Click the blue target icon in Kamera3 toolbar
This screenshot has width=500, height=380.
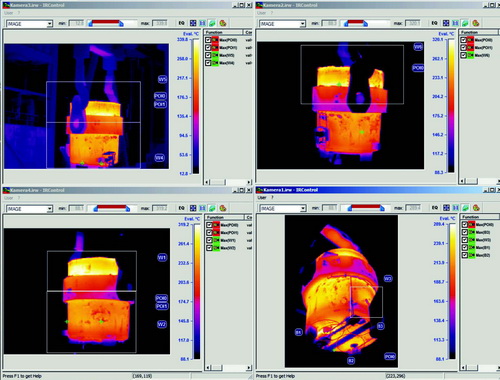click(x=193, y=23)
